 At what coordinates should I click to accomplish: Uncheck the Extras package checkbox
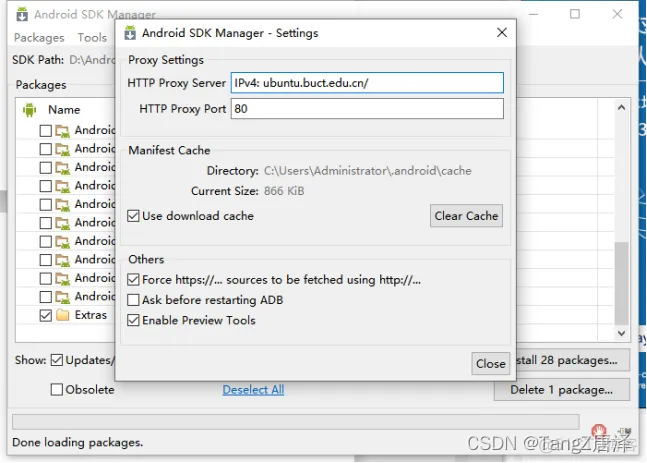pyautogui.click(x=45, y=315)
